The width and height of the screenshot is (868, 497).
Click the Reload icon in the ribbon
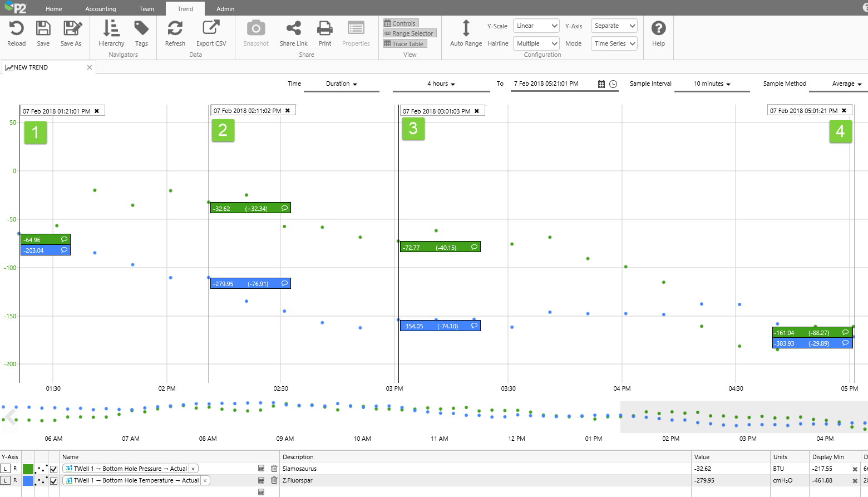[x=16, y=28]
